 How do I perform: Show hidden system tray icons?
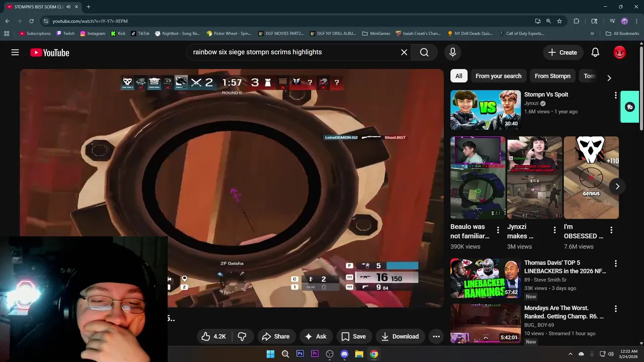click(x=571, y=354)
